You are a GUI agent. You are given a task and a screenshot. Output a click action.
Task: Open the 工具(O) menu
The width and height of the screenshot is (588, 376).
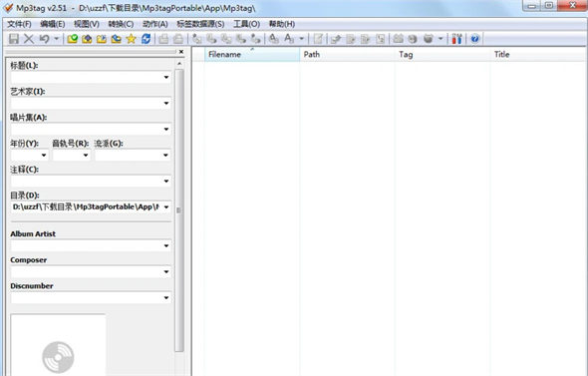pyautogui.click(x=247, y=24)
